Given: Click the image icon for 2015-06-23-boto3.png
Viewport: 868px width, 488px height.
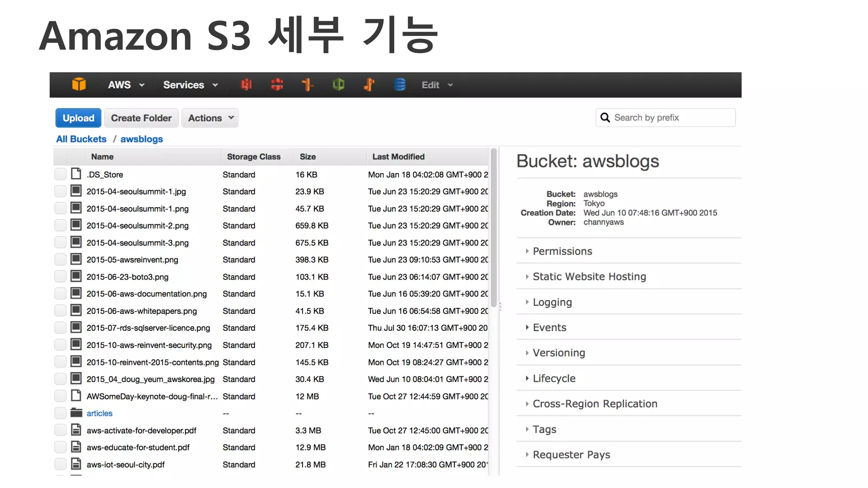Looking at the screenshot, I should (76, 277).
